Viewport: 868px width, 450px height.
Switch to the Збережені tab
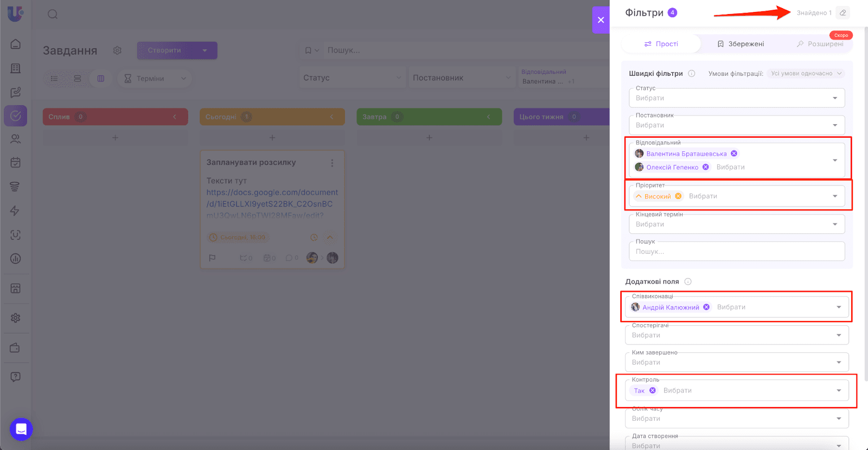coord(741,44)
